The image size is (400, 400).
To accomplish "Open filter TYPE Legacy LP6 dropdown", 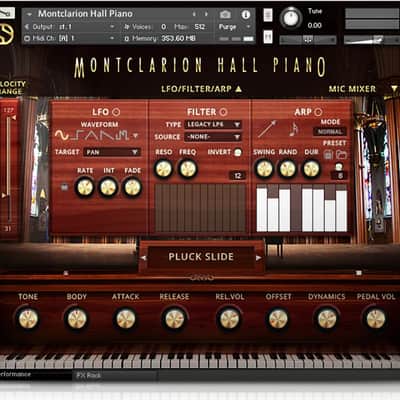I will 213,125.
